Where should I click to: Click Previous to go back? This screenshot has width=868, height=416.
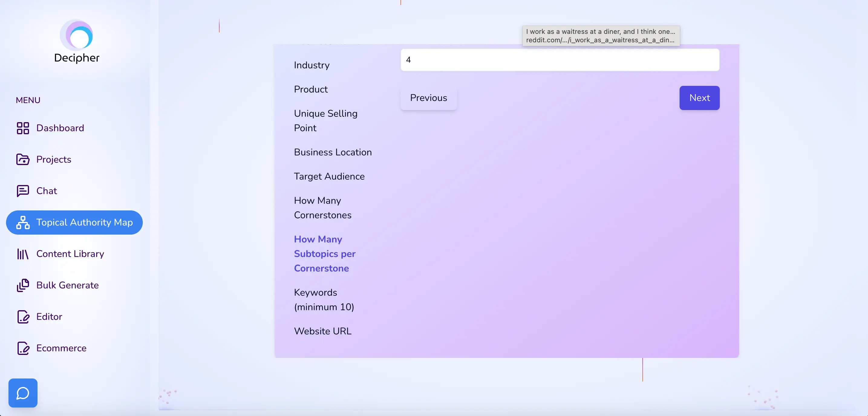[429, 97]
